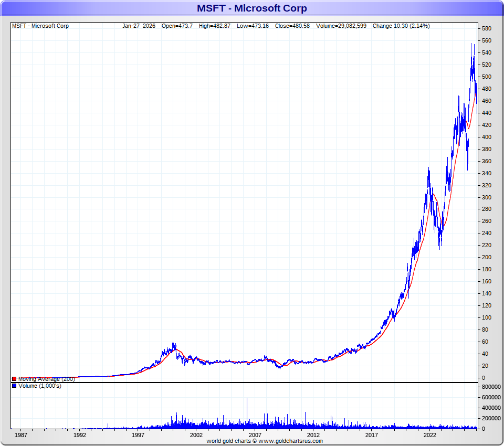Click the High=482.87 readout
This screenshot has height=446, width=504.
click(x=214, y=26)
